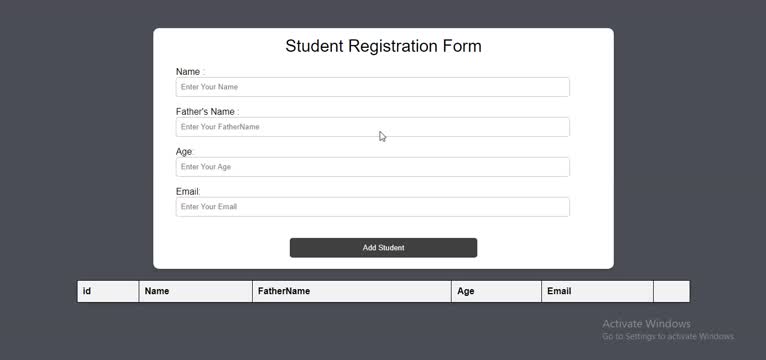Viewport: 766px width, 360px height.
Task: Click the 'Go to Settings' watermark line
Action: (x=668, y=337)
